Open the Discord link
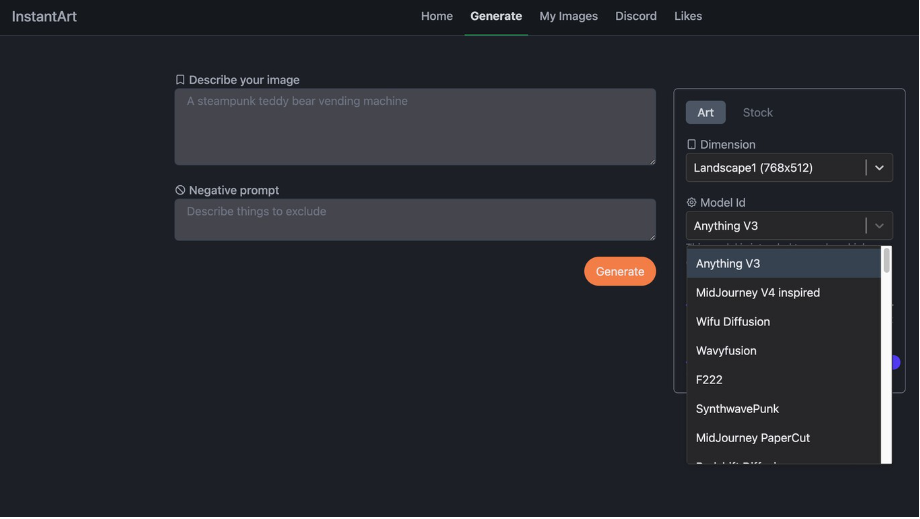This screenshot has height=519, width=920. (635, 16)
